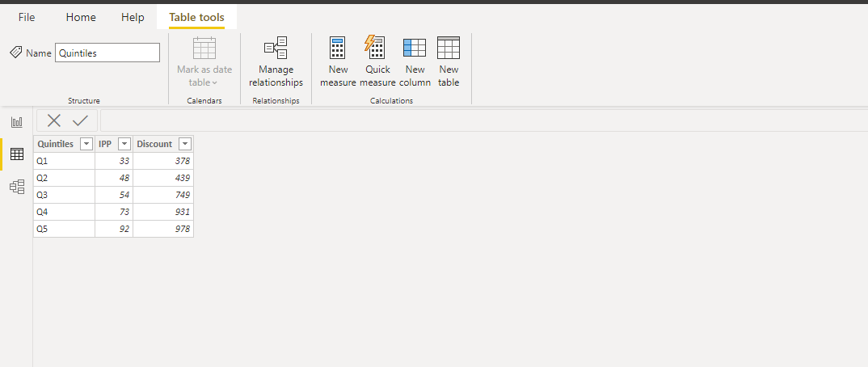
Task: Create a New measure
Action: 338,62
